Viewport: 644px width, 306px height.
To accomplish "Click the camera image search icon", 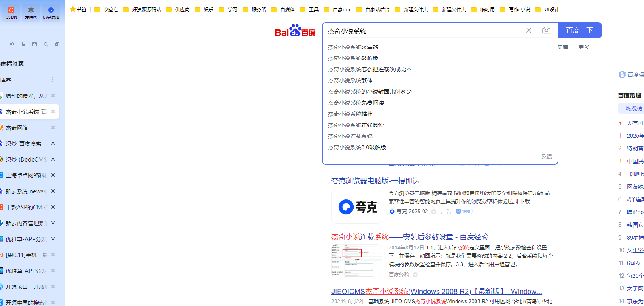I will 546,30.
